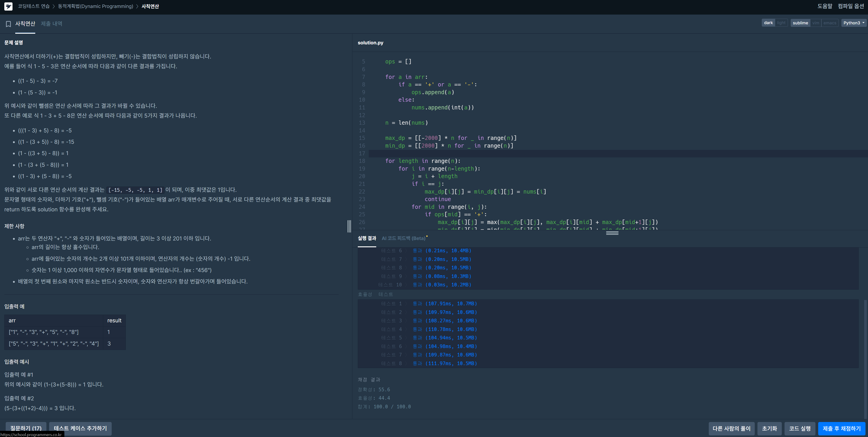868x437 pixels.
Task: Open 다른 사람의 풀이
Action: point(731,429)
